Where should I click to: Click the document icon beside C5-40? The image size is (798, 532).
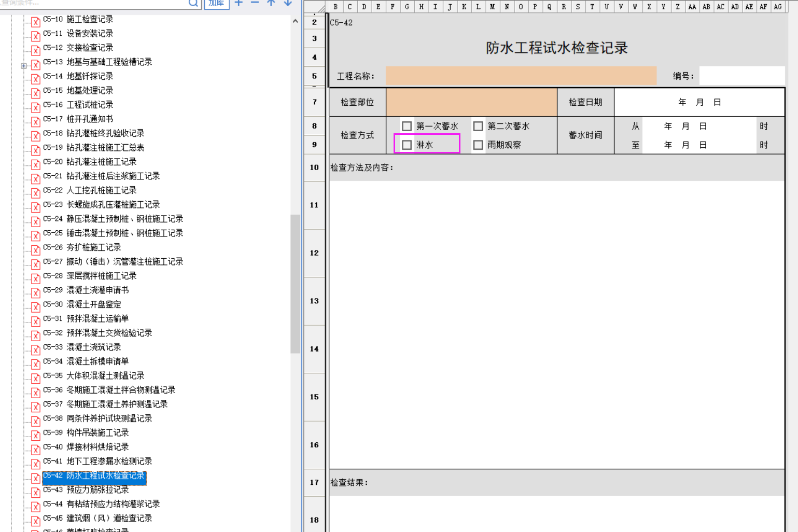pyautogui.click(x=36, y=450)
